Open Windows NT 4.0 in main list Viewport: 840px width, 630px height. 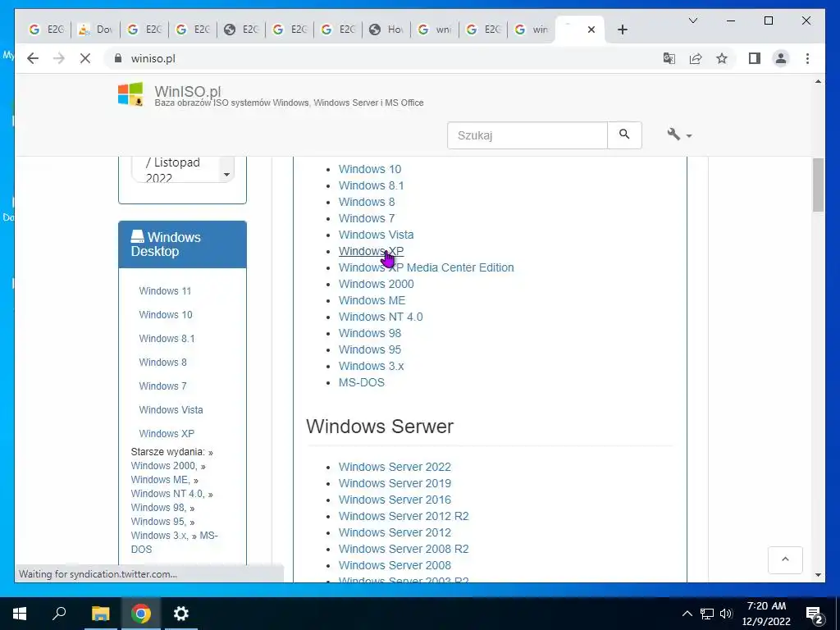tap(381, 317)
